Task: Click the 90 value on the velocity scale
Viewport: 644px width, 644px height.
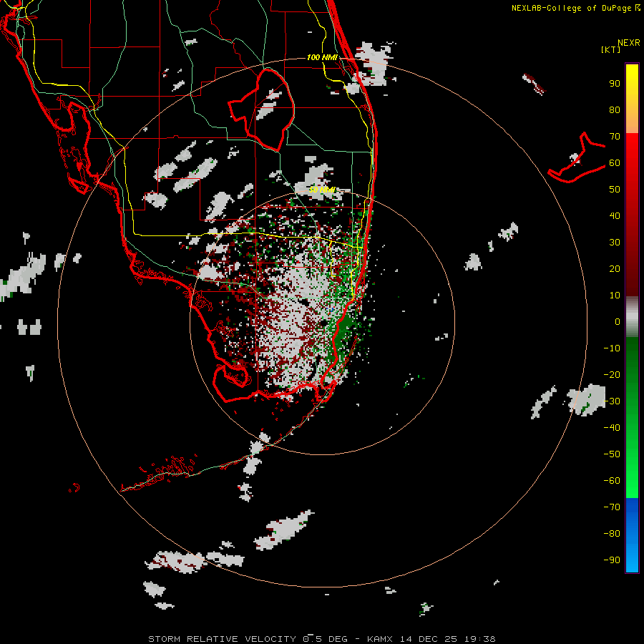Action: coord(615,84)
